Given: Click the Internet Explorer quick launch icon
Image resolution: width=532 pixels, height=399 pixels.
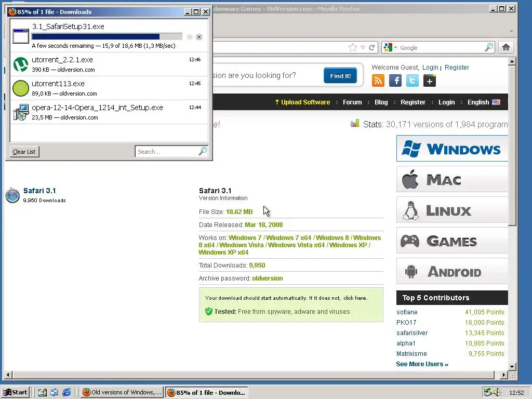Looking at the screenshot, I should [x=67, y=392].
